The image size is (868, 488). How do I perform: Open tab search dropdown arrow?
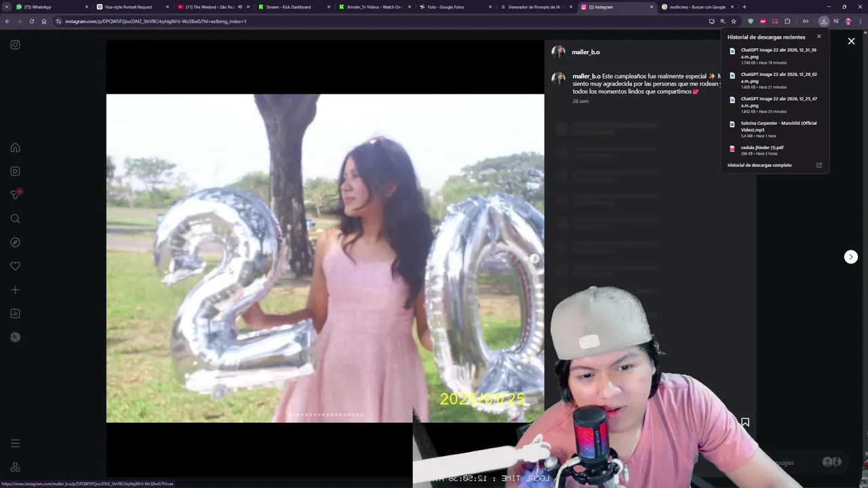(7, 7)
